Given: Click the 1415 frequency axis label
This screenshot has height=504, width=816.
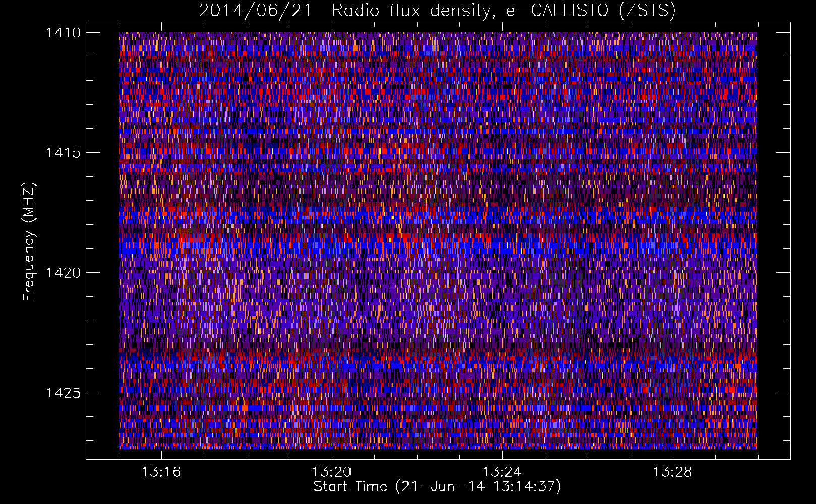Looking at the screenshot, I should pyautogui.click(x=63, y=153).
